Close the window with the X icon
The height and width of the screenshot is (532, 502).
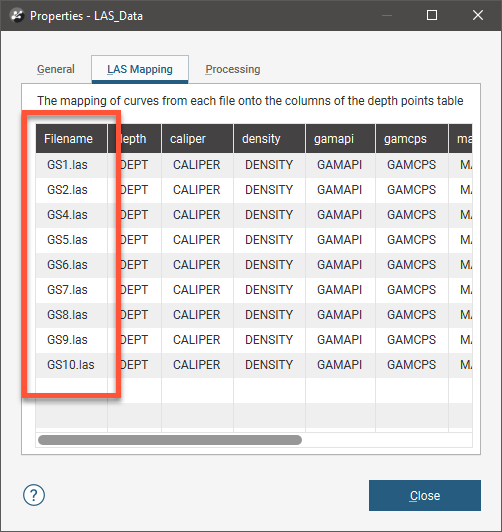478,15
